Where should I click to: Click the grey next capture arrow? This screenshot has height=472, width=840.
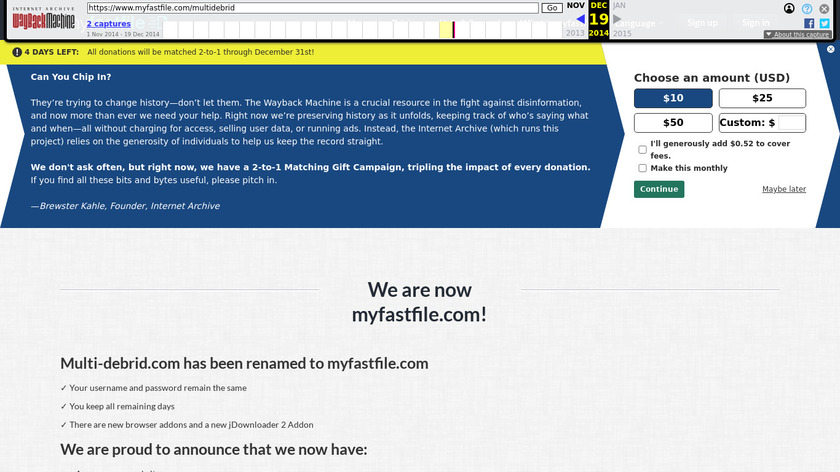coord(617,19)
